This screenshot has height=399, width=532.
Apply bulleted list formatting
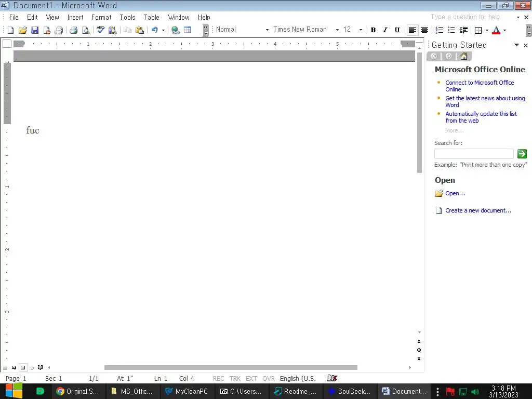point(451,30)
